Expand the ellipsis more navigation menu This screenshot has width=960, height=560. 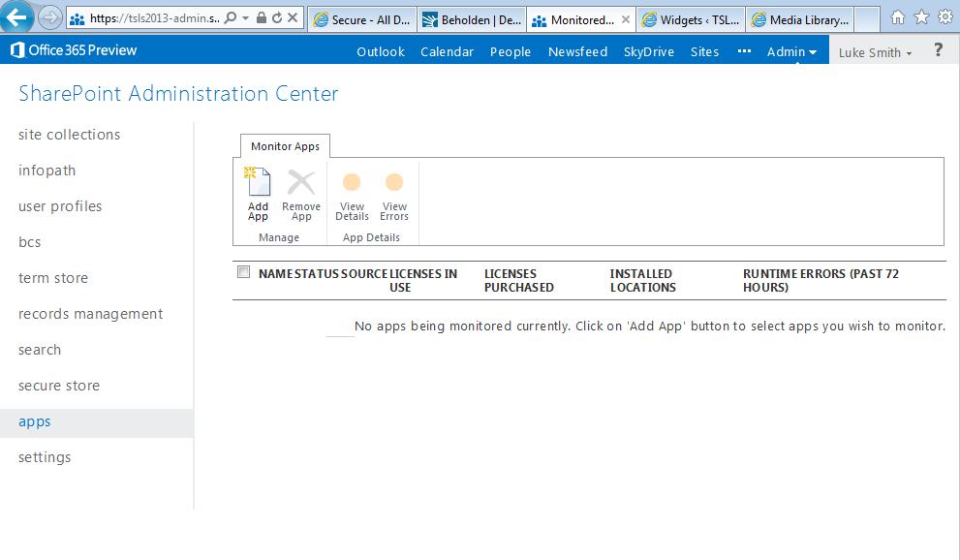(744, 51)
